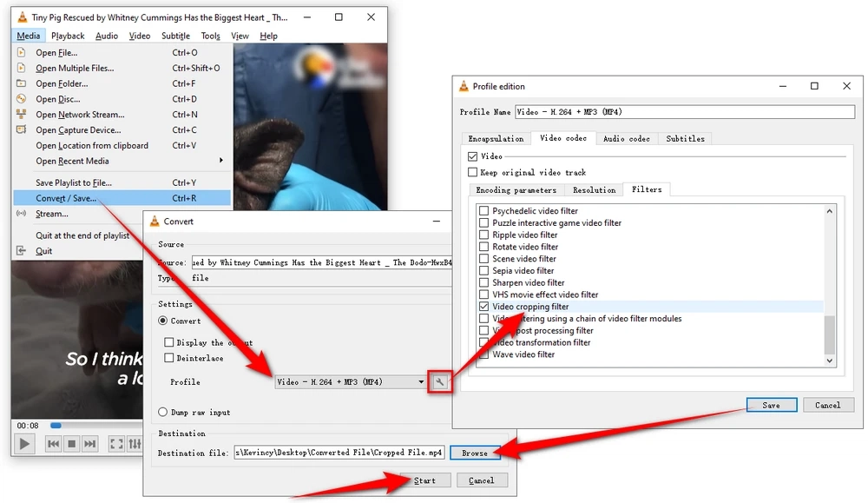
Task: Skip to previous track button
Action: (53, 444)
